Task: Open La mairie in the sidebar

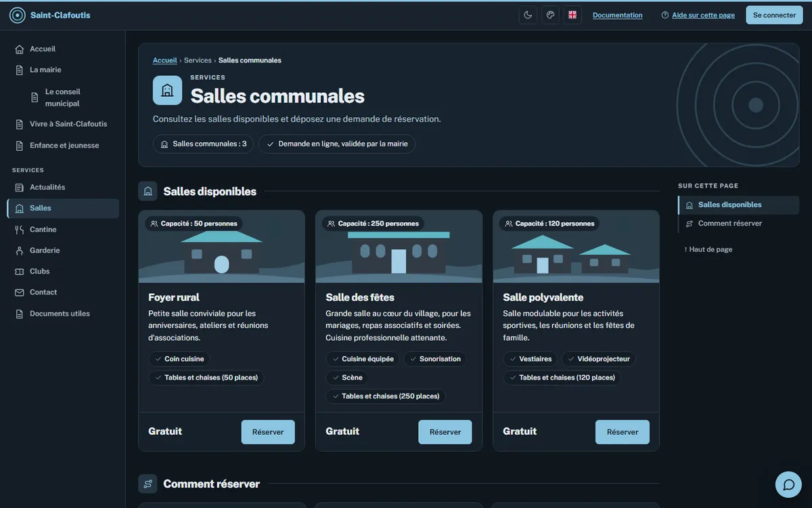Action: click(63, 70)
